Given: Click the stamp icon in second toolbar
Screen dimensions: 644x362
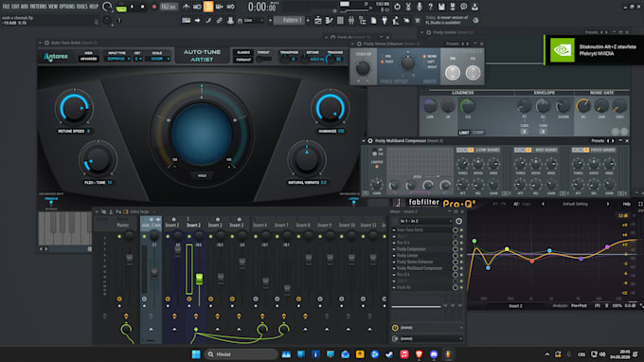Looking at the screenshot, I should 230,20.
